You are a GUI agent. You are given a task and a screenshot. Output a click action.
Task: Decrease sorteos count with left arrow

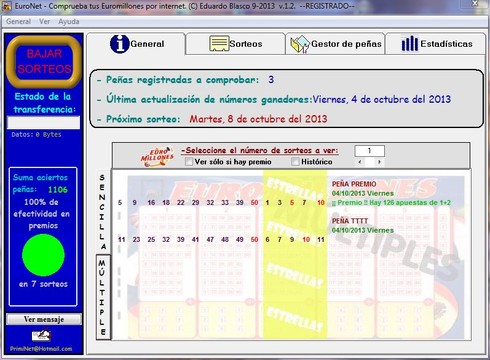[360, 162]
